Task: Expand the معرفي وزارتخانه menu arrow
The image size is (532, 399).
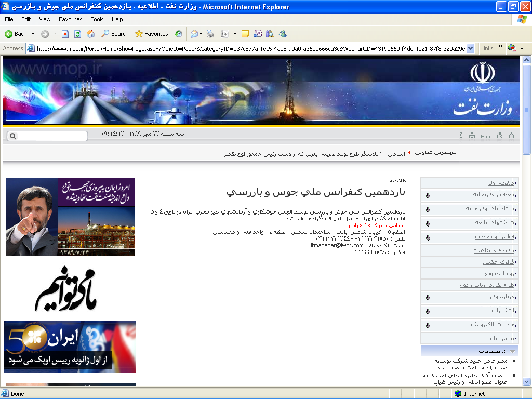Action: click(x=428, y=195)
